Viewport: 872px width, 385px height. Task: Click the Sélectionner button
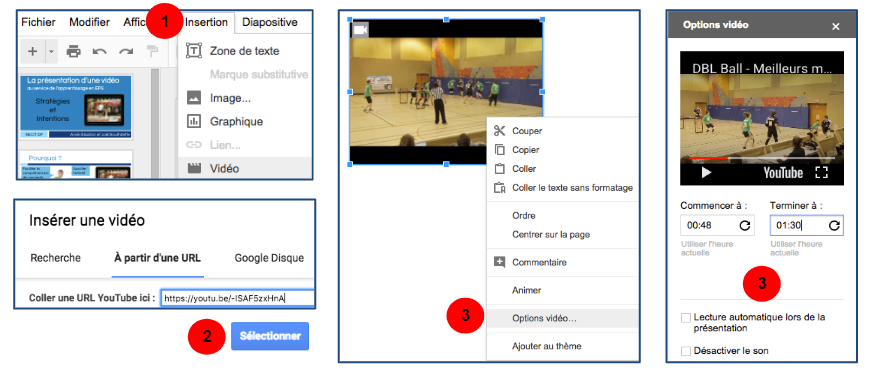pyautogui.click(x=270, y=336)
